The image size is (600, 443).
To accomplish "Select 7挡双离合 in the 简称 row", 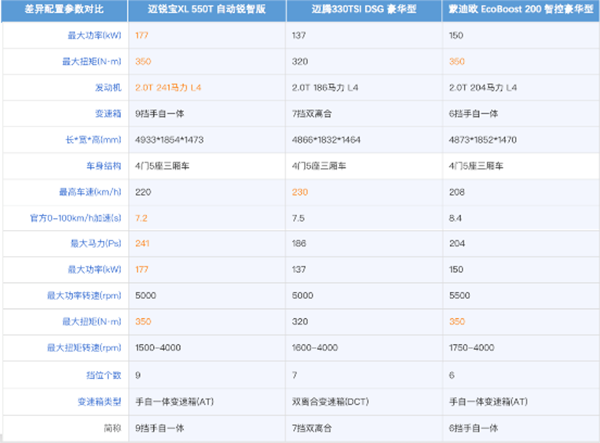I will (312, 428).
